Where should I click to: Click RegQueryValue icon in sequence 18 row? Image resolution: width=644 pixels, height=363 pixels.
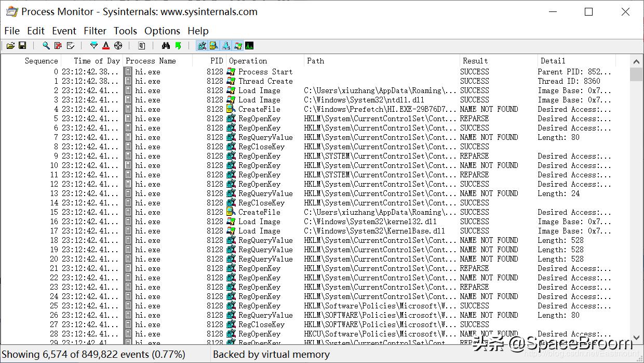[232, 240]
